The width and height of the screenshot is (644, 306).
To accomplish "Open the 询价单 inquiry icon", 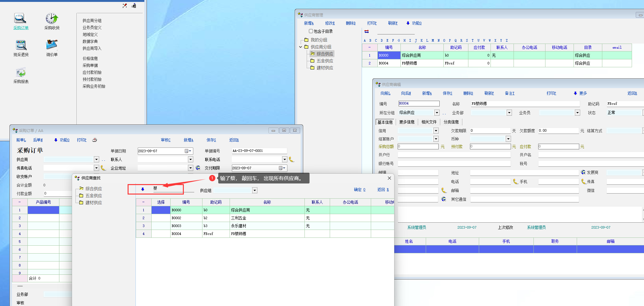I will (52, 45).
